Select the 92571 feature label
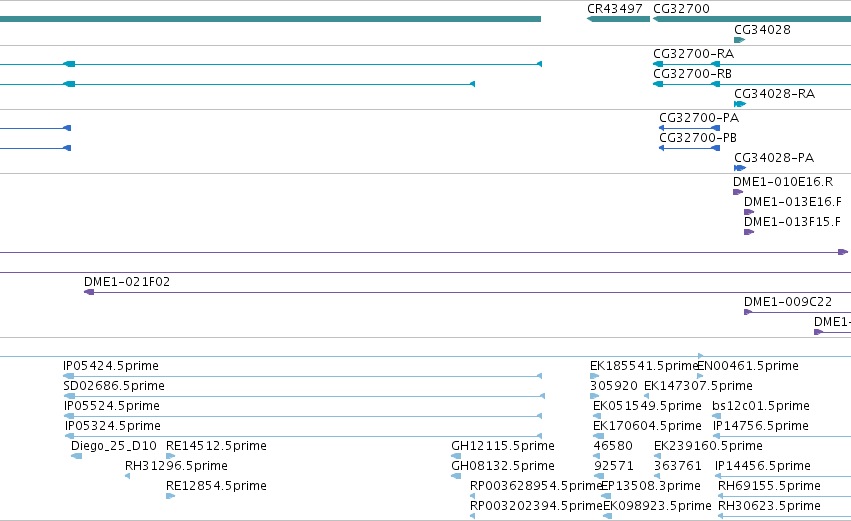The height and width of the screenshot is (521, 851). 614,467
